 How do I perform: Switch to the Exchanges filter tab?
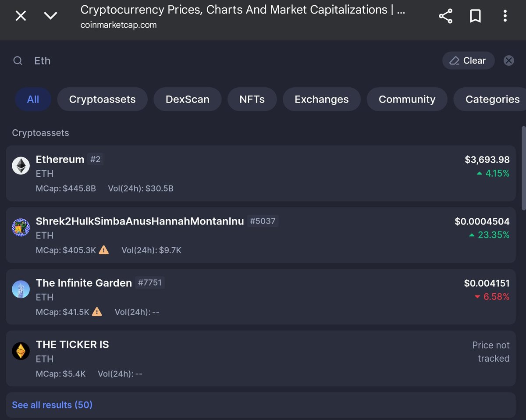pyautogui.click(x=321, y=99)
